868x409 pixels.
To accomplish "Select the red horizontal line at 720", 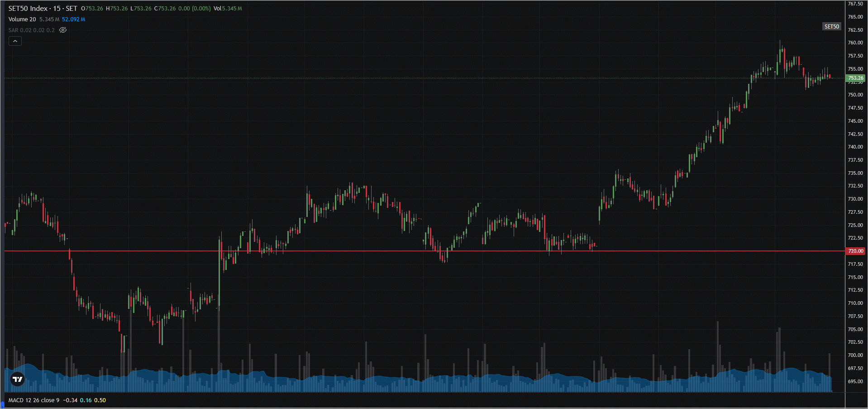I will pyautogui.click(x=424, y=251).
